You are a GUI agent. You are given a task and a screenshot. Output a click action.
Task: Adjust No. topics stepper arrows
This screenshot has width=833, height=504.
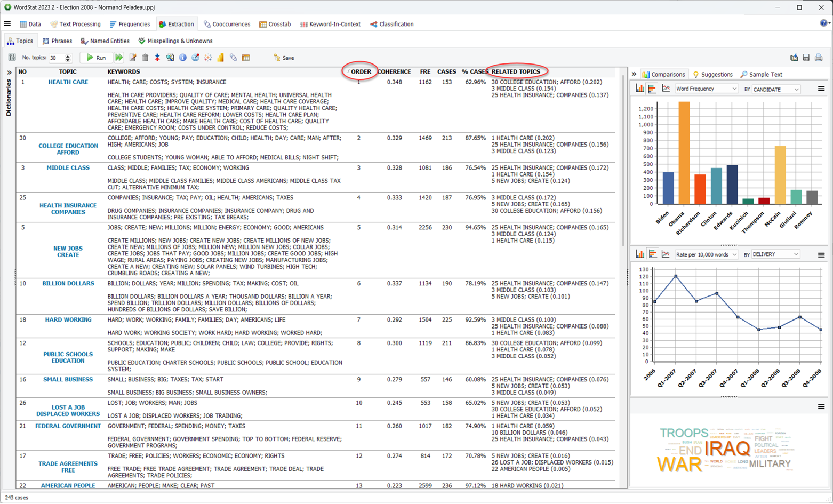click(x=68, y=58)
